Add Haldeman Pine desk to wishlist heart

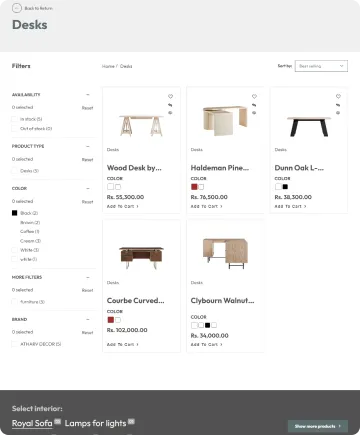[x=254, y=96]
